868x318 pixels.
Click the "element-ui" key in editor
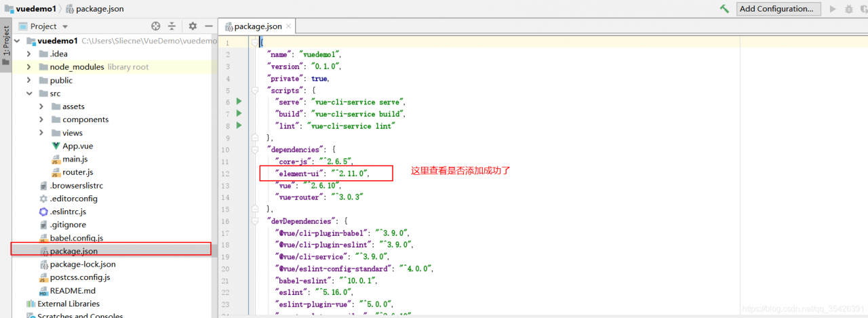point(298,174)
